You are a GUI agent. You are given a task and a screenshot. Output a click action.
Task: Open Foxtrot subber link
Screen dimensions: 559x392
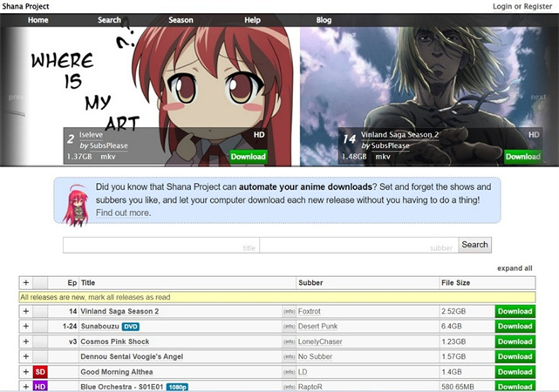pos(309,311)
